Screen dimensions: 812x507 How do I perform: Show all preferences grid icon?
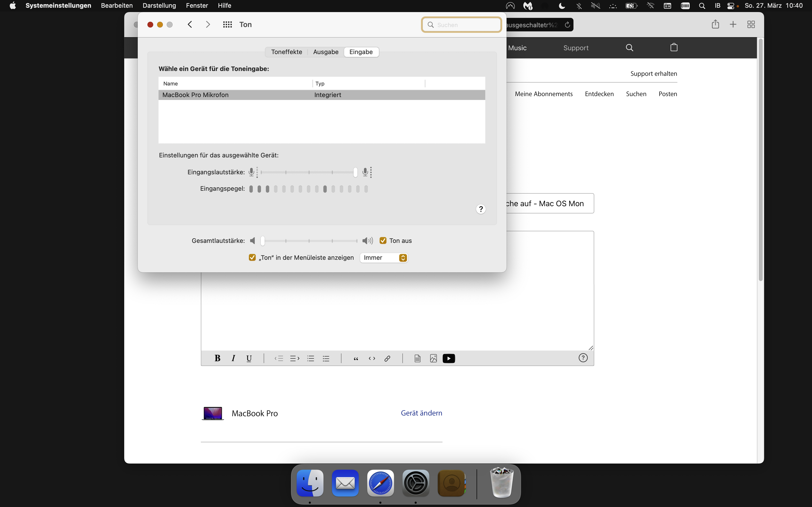(227, 24)
